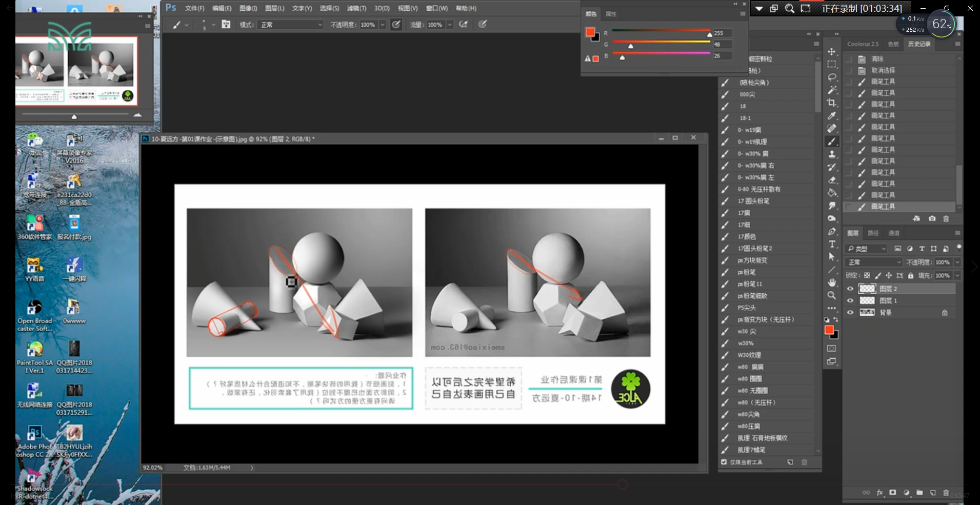Screen dimensions: 980x505
Task: Select the Eyedropper tool
Action: pyautogui.click(x=832, y=116)
